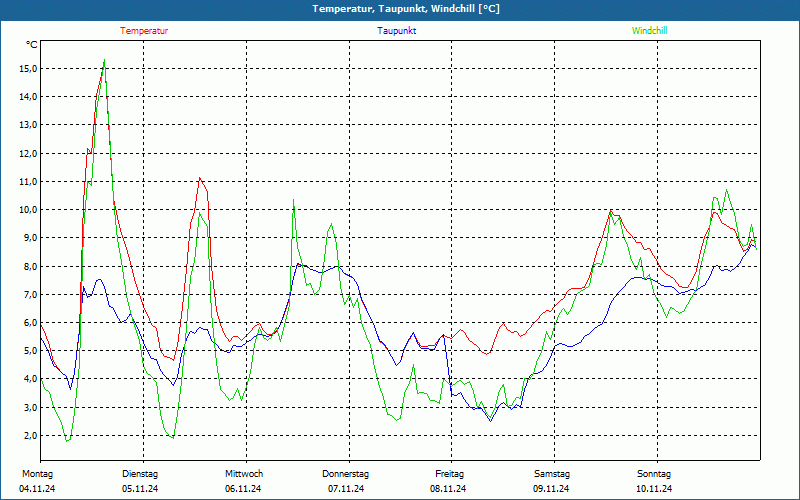Screen dimensions: 800x500
Task: Click the 15,0 y-axis value
Action: (28, 69)
